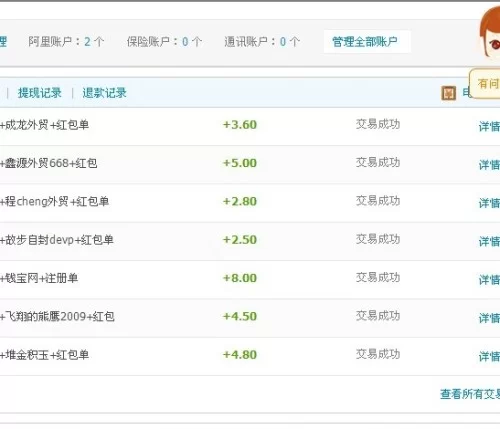
Task: Select transaction name 钱宝网+注册单
Action: [x=39, y=278]
